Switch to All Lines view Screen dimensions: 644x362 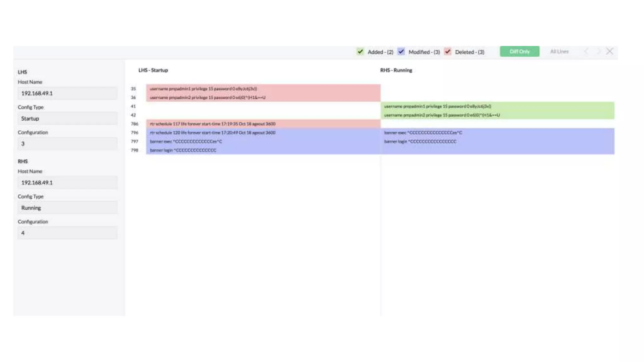coord(559,52)
